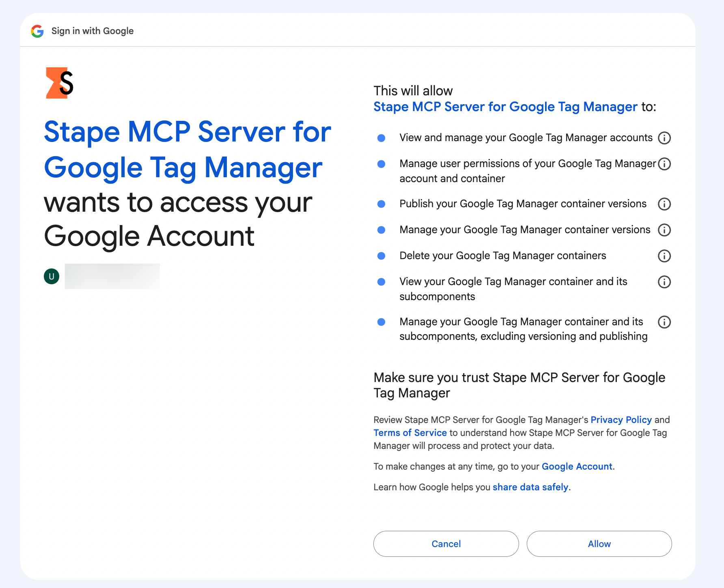Click the Cancel button
Screen dimensions: 724x588
click(446, 544)
